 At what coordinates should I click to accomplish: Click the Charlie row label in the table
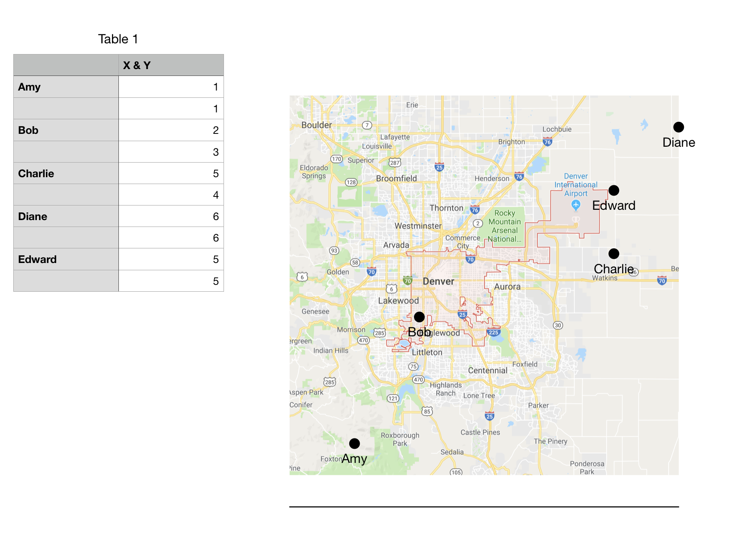point(36,173)
